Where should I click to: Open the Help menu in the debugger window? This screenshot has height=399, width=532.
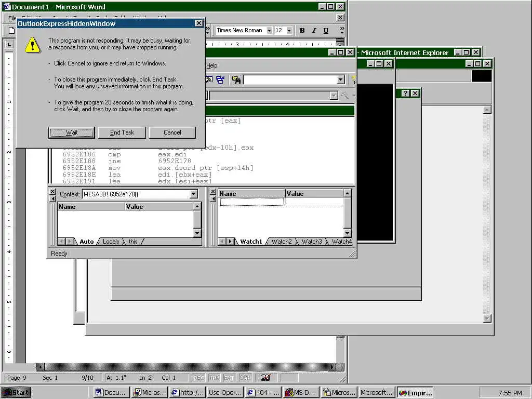[212, 65]
